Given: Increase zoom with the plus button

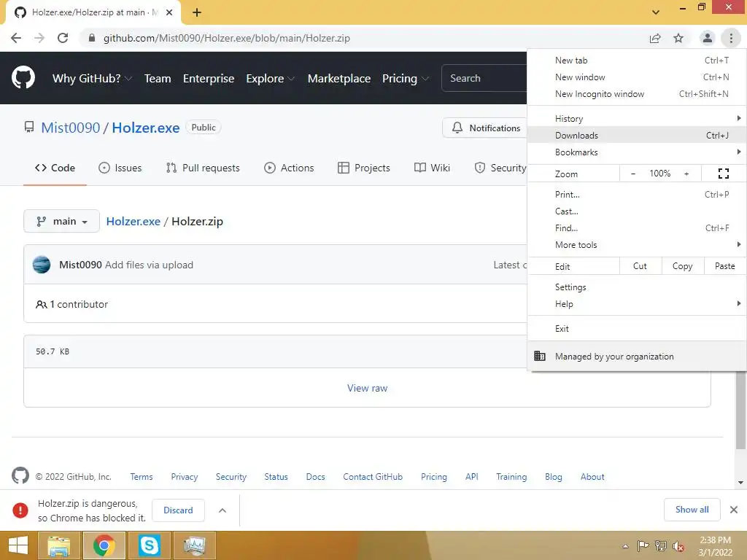Looking at the screenshot, I should (x=686, y=174).
